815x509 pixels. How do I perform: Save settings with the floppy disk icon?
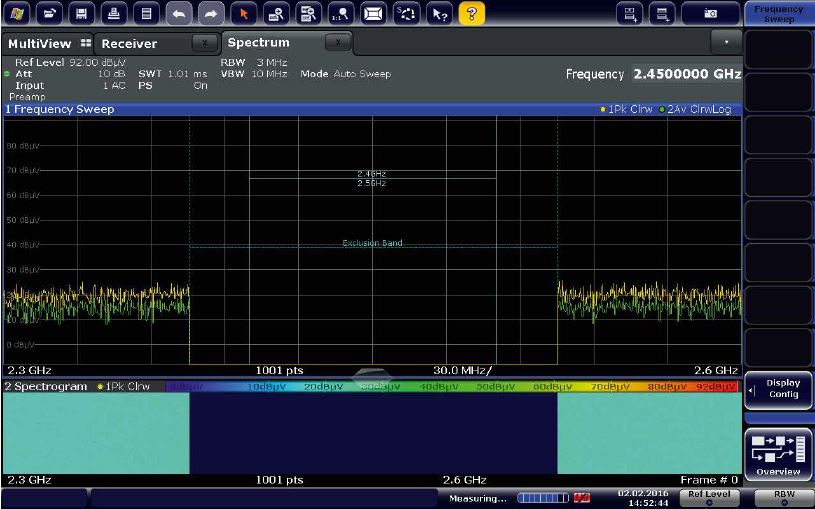(x=82, y=14)
